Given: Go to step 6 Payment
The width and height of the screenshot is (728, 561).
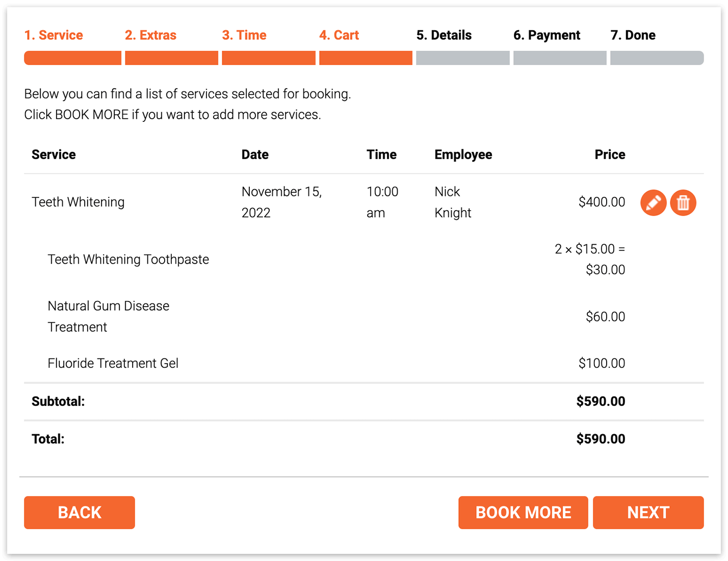Looking at the screenshot, I should pos(547,35).
